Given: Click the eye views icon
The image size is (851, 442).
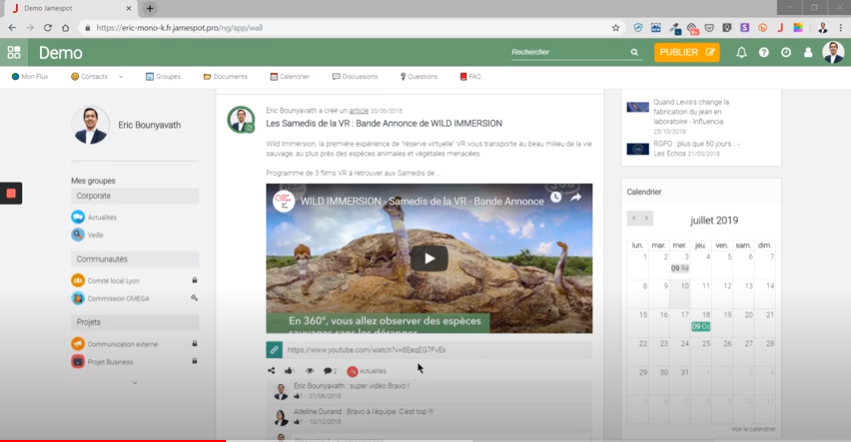Looking at the screenshot, I should [309, 371].
